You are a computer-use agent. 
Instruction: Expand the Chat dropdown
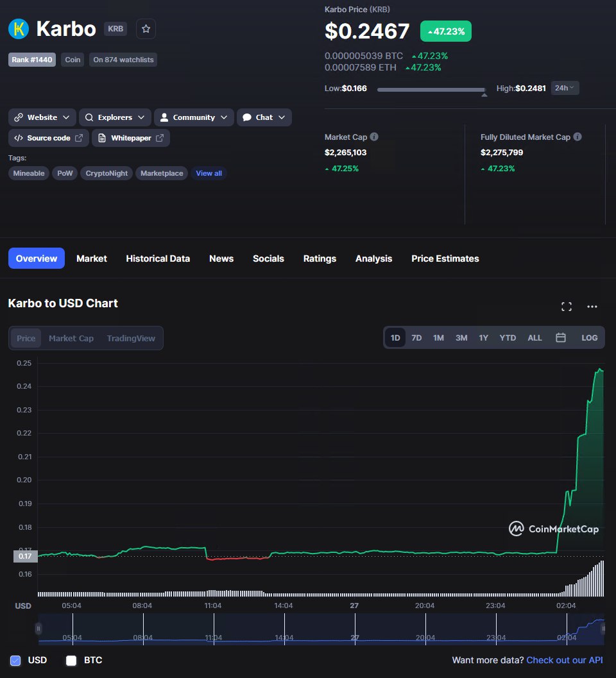282,117
